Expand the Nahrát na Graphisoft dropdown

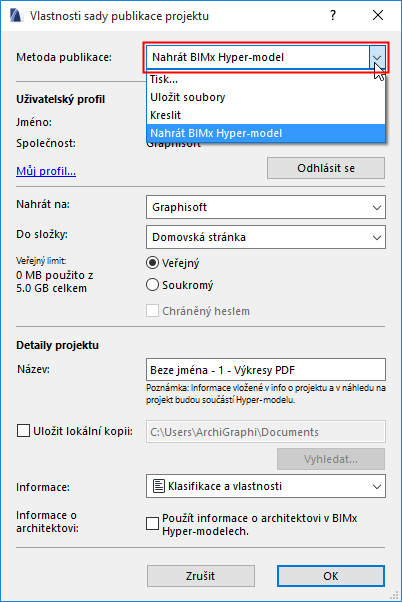click(266, 207)
